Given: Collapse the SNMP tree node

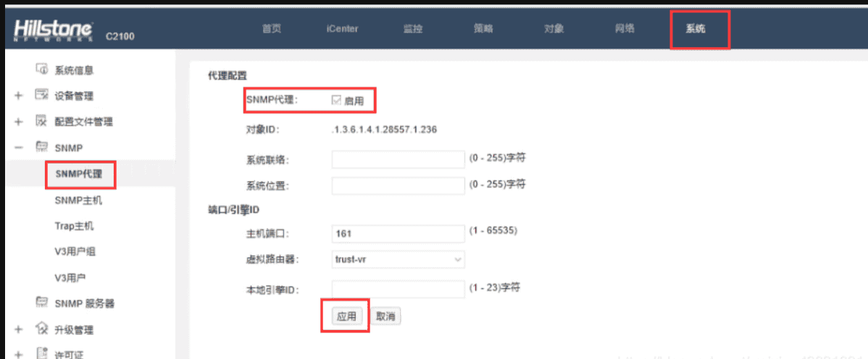Looking at the screenshot, I should point(18,147).
